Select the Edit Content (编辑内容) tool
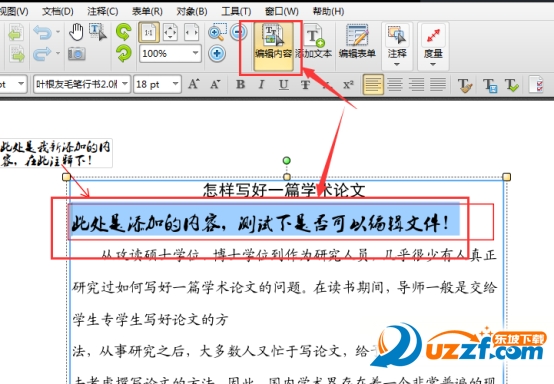Viewport: 554px width, 384px height. [273, 46]
